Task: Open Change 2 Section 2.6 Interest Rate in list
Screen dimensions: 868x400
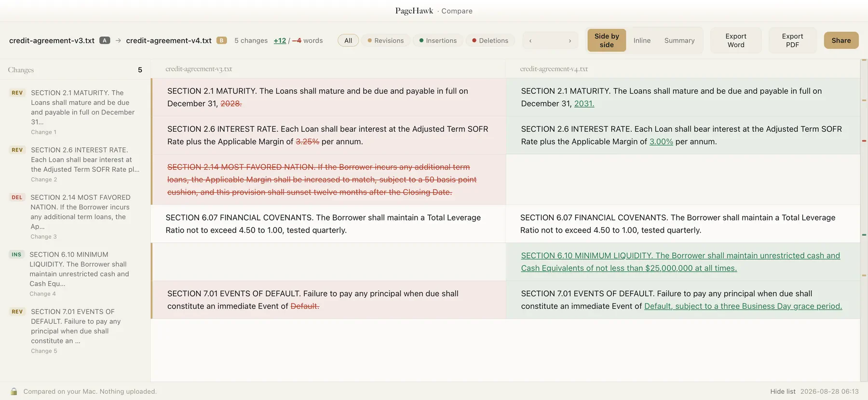Action: (x=75, y=164)
